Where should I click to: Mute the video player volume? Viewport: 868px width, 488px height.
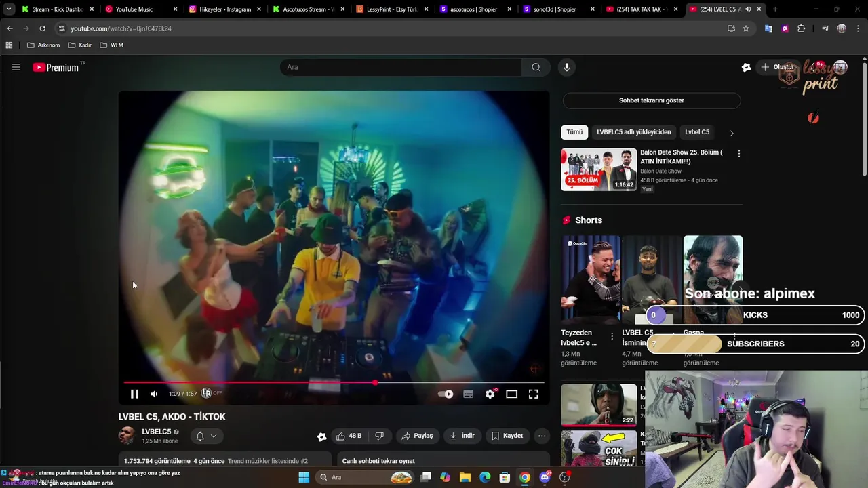(154, 394)
